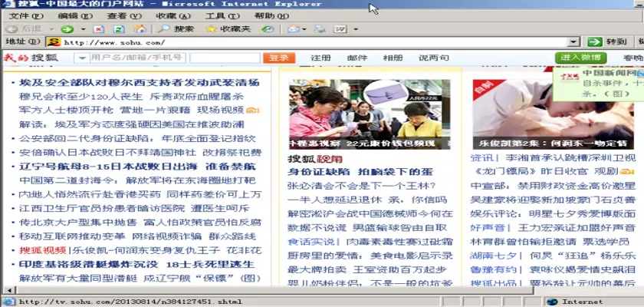
Task: Open the 查看(V) menu
Action: [124, 16]
